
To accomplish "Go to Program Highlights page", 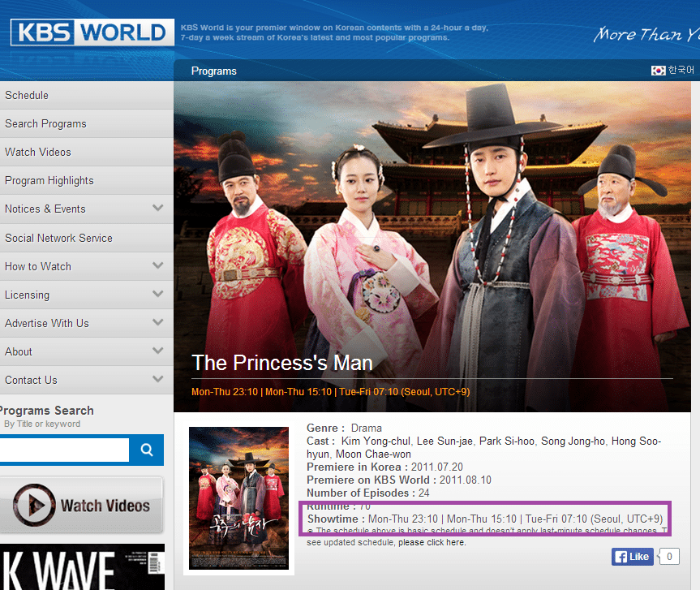I will click(49, 180).
